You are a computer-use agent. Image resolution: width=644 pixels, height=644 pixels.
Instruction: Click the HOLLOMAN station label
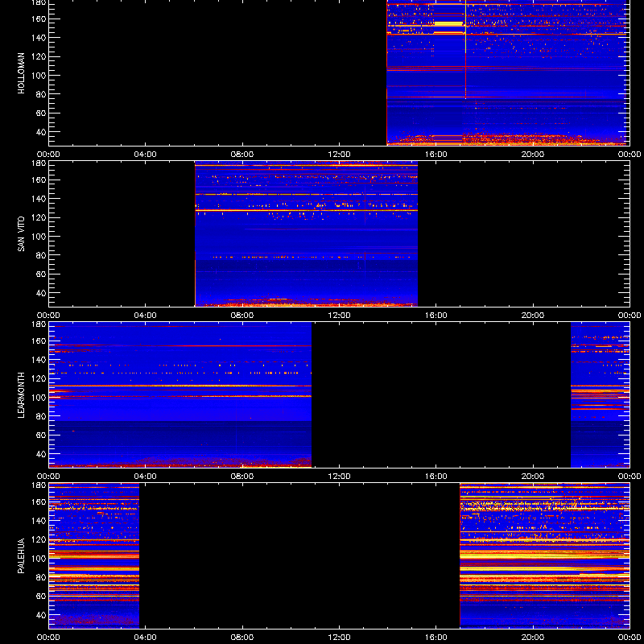[x=21, y=73]
